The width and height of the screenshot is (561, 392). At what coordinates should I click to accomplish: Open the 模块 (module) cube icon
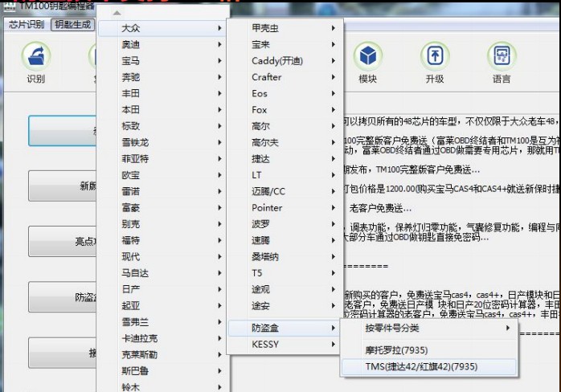[368, 56]
